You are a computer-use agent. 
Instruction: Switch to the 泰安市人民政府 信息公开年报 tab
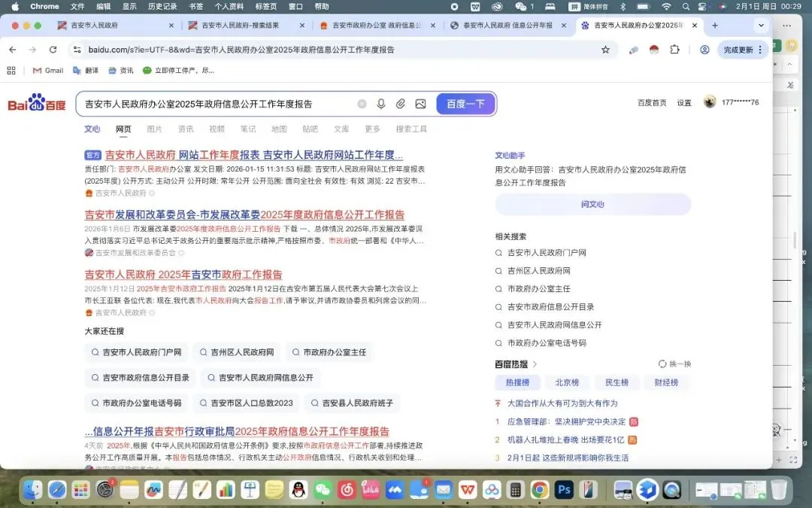(x=507, y=25)
